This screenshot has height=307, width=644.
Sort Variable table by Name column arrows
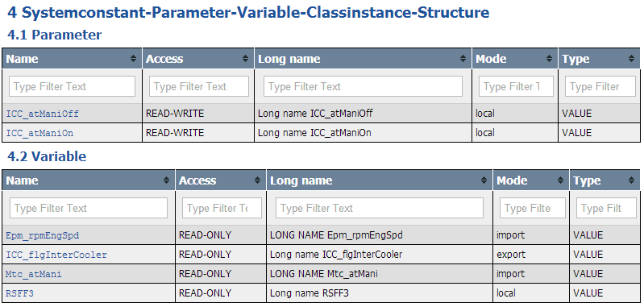click(x=166, y=180)
